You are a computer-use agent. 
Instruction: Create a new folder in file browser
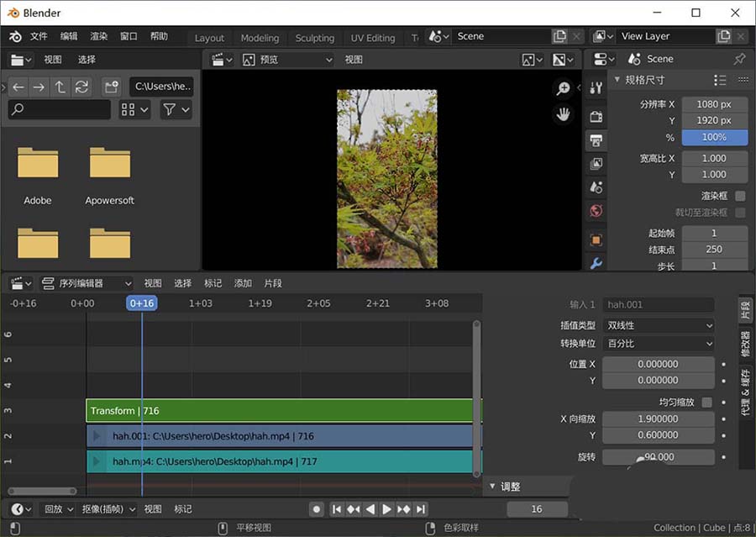tap(111, 87)
